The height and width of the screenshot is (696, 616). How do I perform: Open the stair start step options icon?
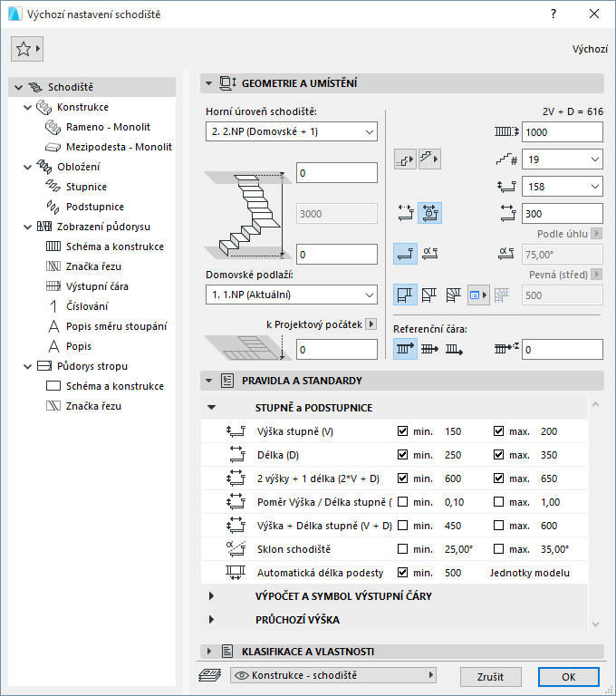405,159
